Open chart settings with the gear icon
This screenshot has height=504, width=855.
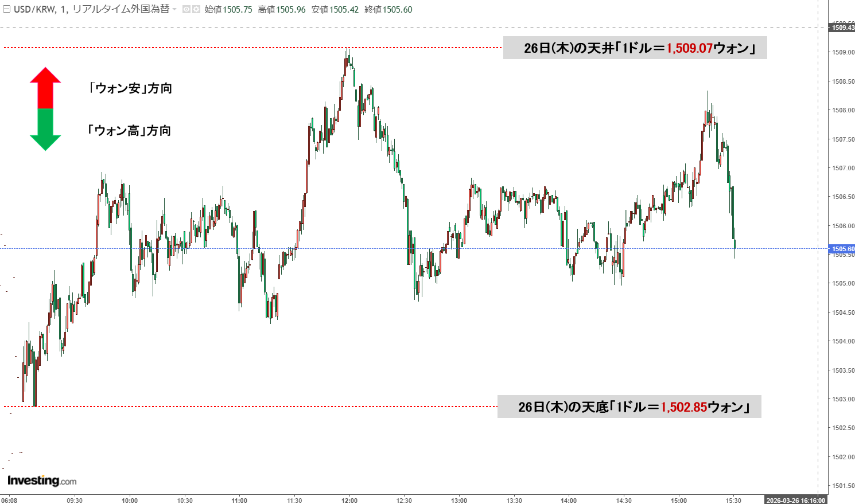pos(196,10)
